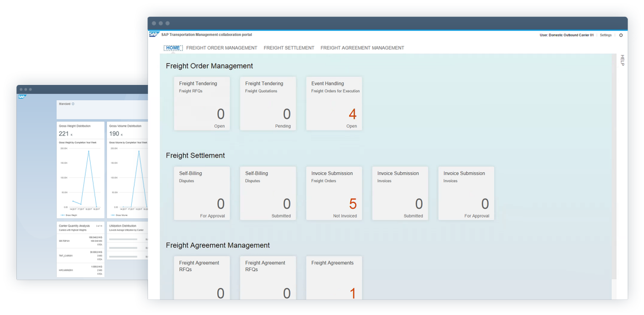Open Self-Billing Disputes Submitted tile

pyautogui.click(x=268, y=193)
